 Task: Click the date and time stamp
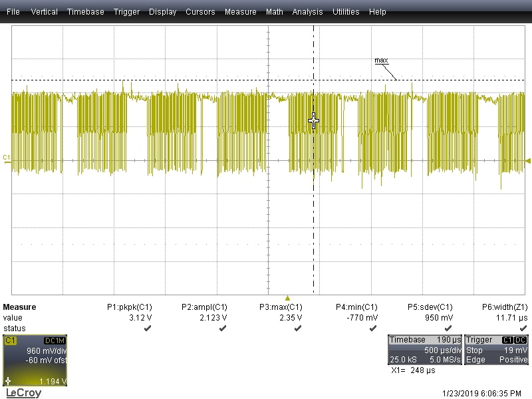point(481,394)
